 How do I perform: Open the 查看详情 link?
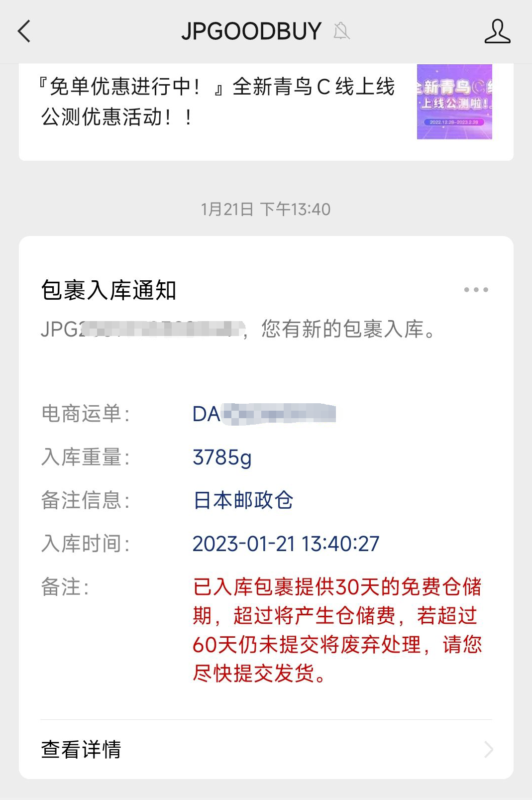82,749
